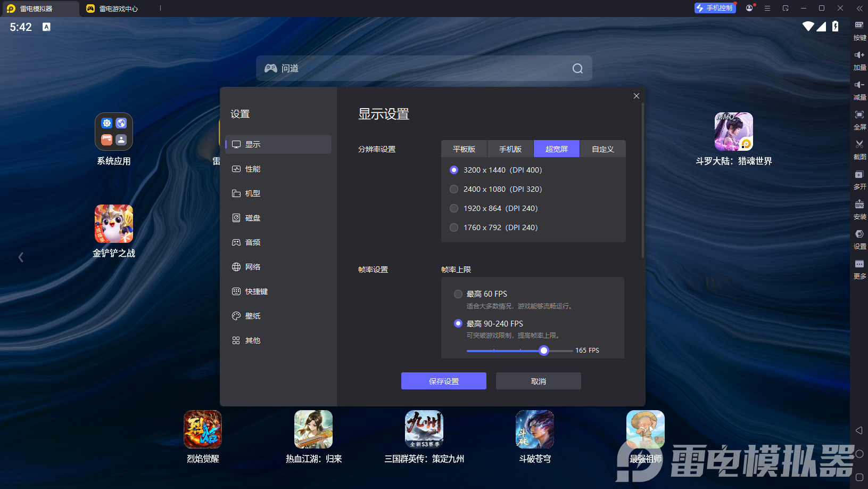This screenshot has width=868, height=489.
Task: Click the settings dialog vertical scrollbar
Action: tap(643, 181)
